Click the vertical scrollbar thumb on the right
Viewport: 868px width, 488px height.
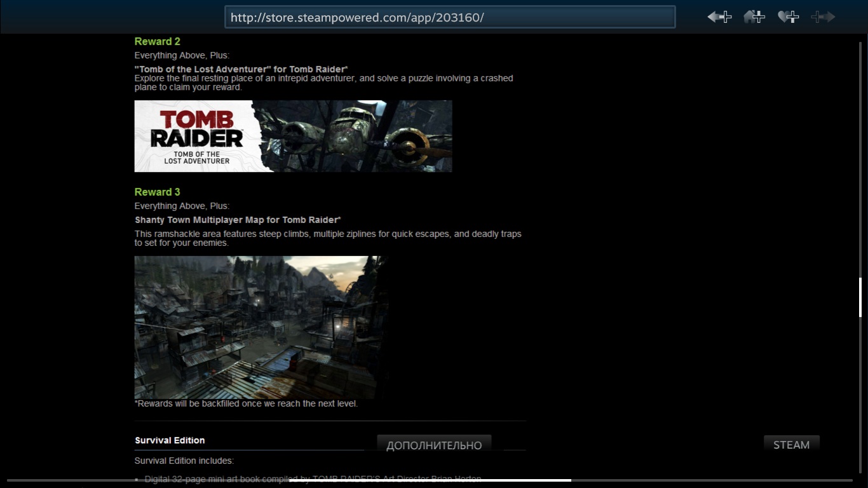tap(860, 297)
